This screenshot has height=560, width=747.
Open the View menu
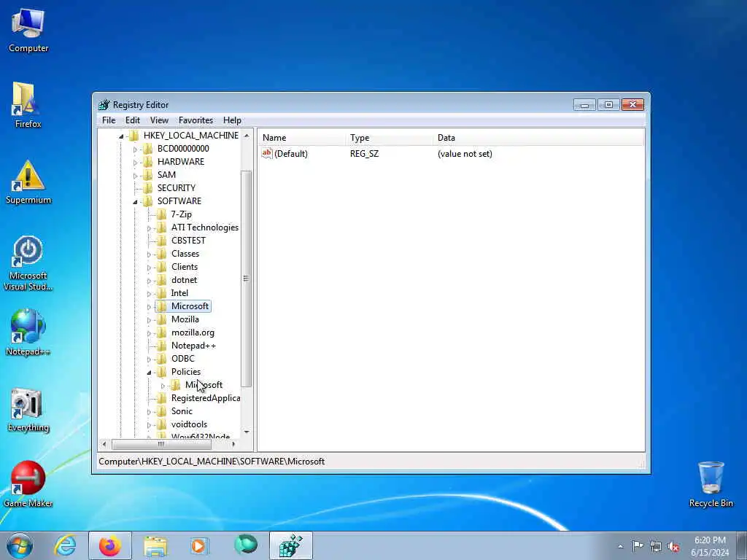[159, 120]
